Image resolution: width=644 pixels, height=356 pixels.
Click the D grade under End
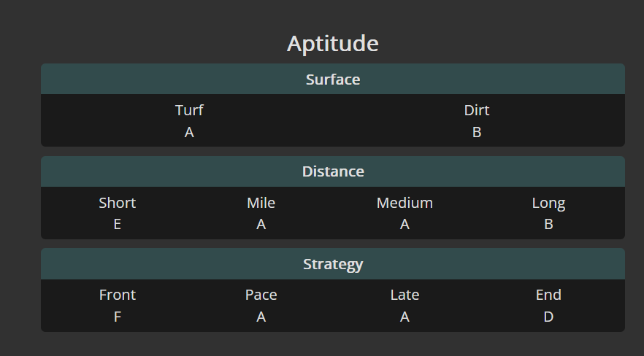548,317
